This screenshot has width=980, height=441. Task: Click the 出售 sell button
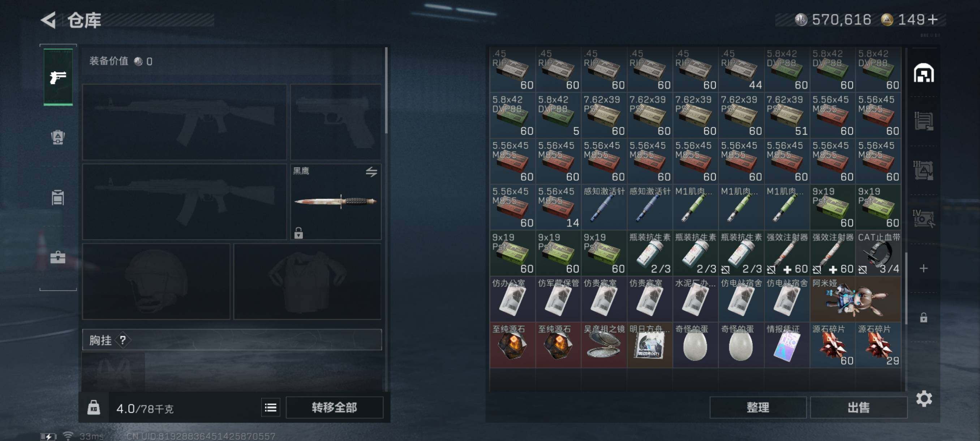point(859,407)
